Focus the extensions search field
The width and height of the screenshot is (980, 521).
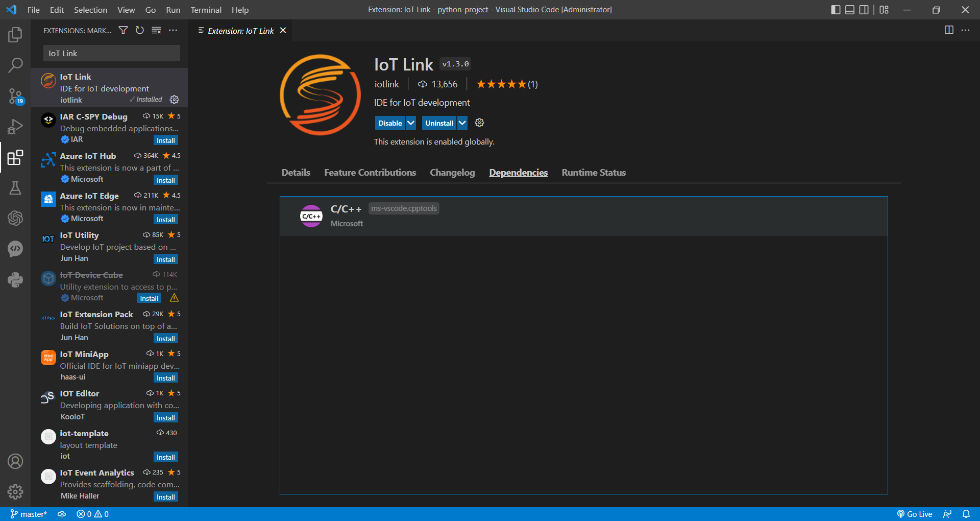tap(111, 53)
